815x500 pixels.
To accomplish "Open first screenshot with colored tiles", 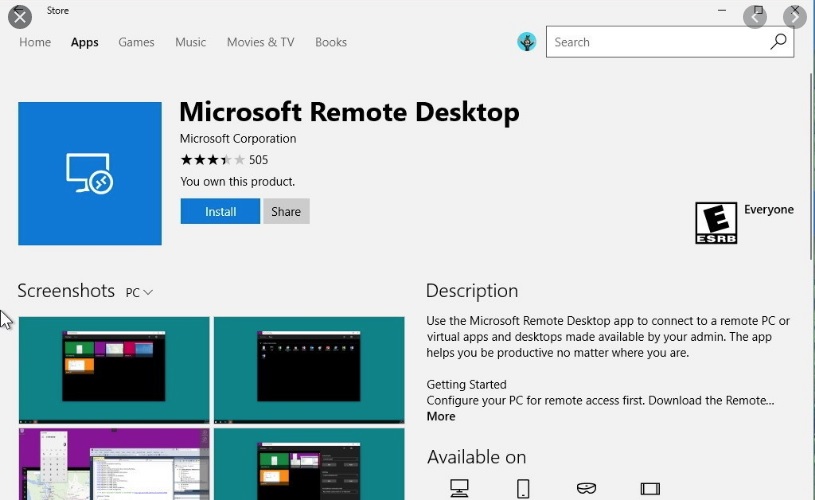I will (x=114, y=370).
